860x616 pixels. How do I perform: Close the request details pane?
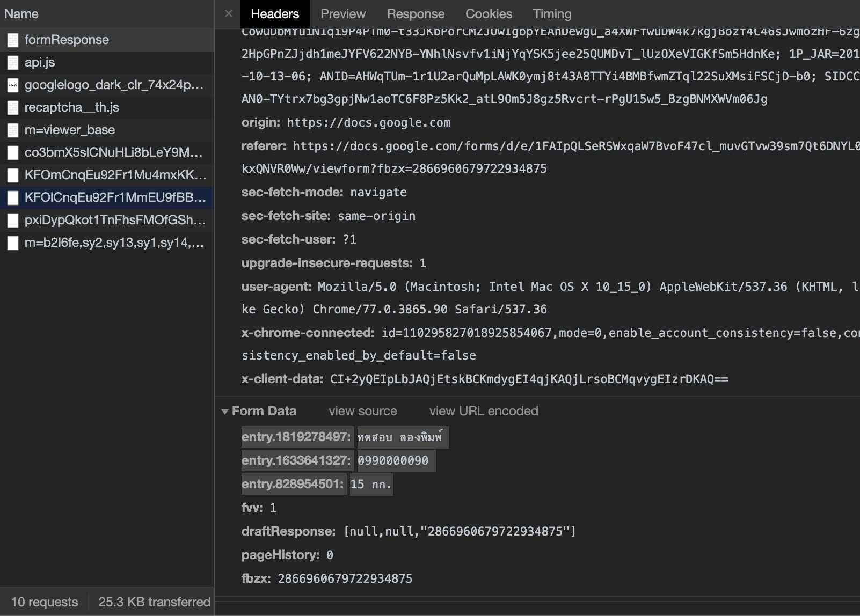(229, 13)
